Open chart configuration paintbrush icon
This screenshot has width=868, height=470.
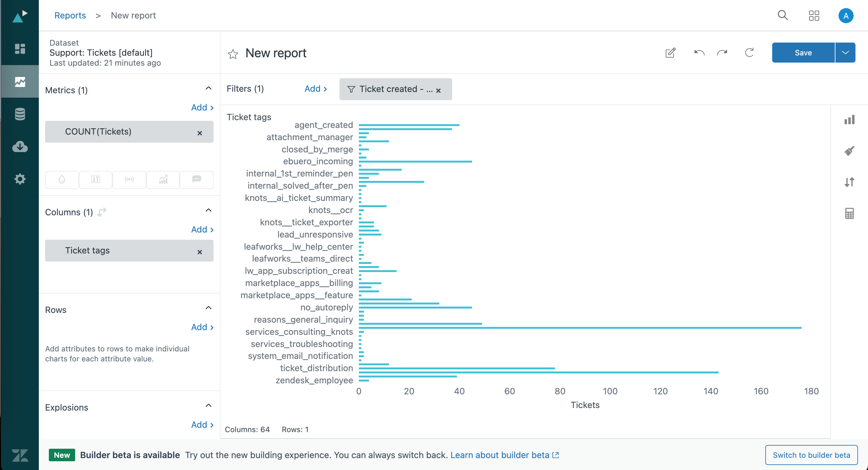pos(849,151)
